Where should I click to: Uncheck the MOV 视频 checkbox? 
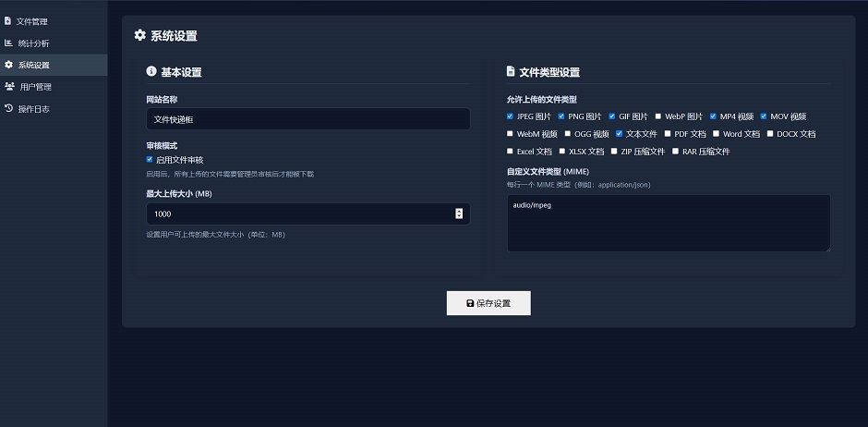[x=764, y=116]
